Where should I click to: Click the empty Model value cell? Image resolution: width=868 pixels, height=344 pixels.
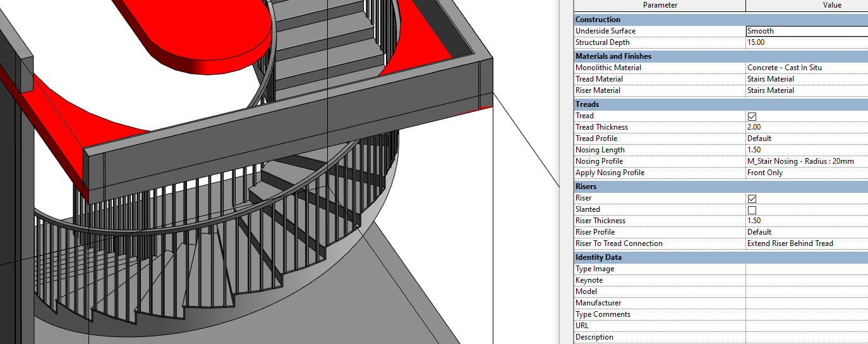(x=807, y=292)
